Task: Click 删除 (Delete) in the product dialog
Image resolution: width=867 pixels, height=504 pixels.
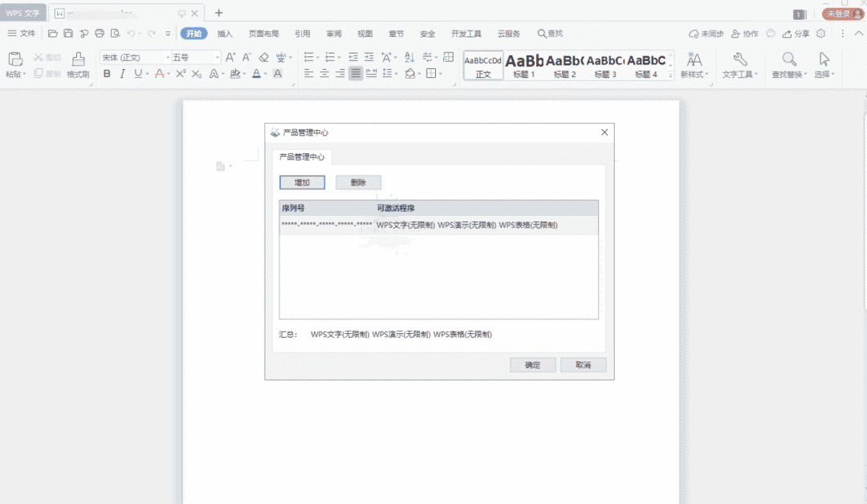Action: coord(358,182)
